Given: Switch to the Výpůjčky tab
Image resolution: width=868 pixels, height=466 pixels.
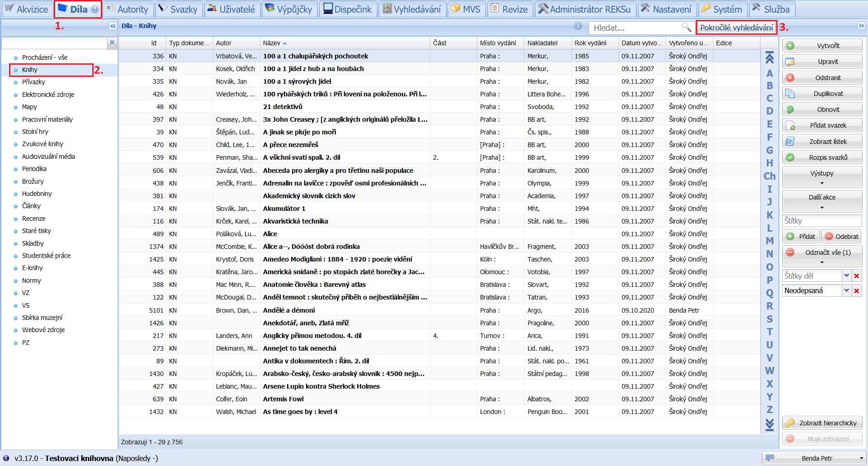Looking at the screenshot, I should coord(289,9).
